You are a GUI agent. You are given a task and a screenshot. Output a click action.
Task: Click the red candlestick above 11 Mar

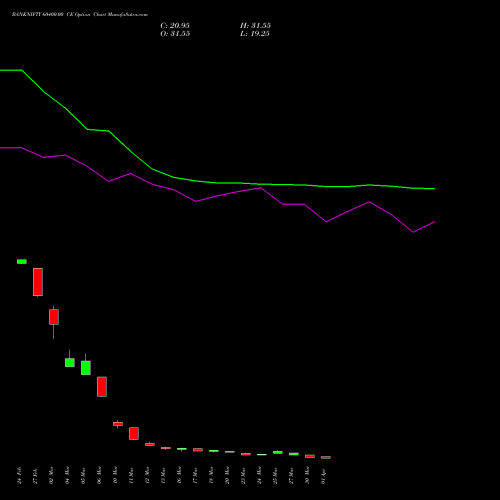click(x=134, y=434)
